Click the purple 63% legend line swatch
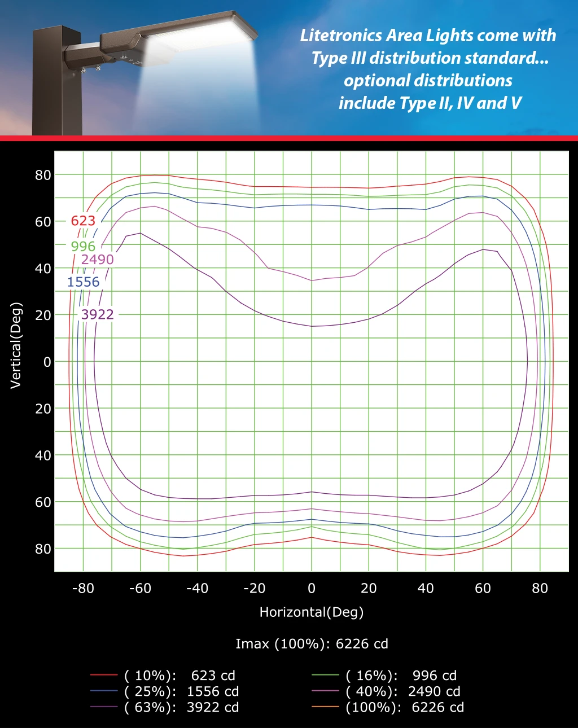 [x=104, y=707]
